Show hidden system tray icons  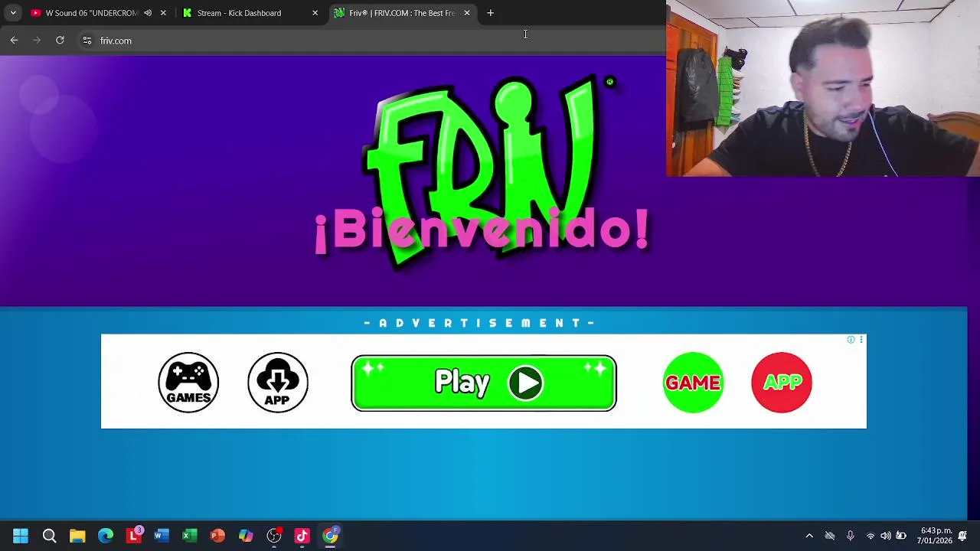coord(809,536)
